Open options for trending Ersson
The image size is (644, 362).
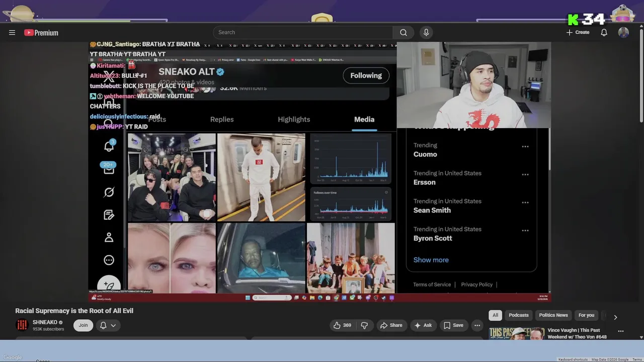coord(525,174)
